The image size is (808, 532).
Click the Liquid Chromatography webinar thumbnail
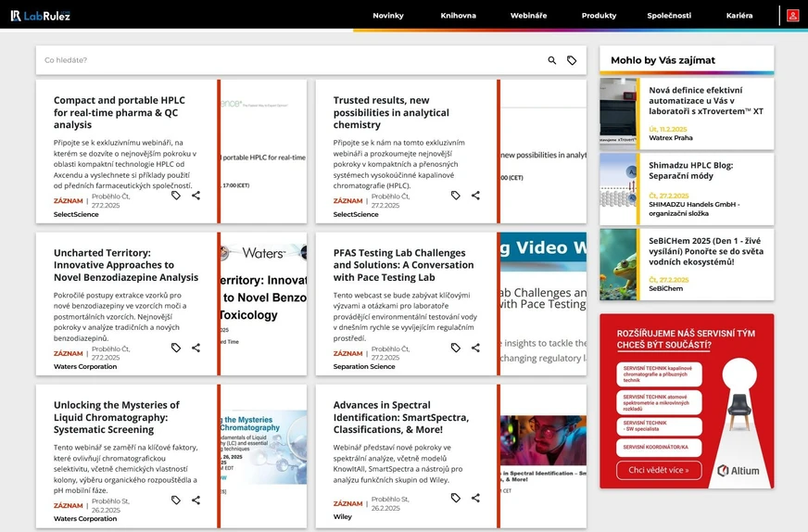pyautogui.click(x=263, y=456)
